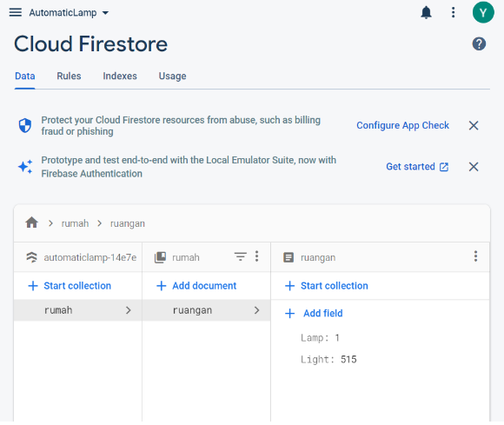Click the Emulator Suite sparkle icon
Screen dimensions: 504x425
pos(25,167)
